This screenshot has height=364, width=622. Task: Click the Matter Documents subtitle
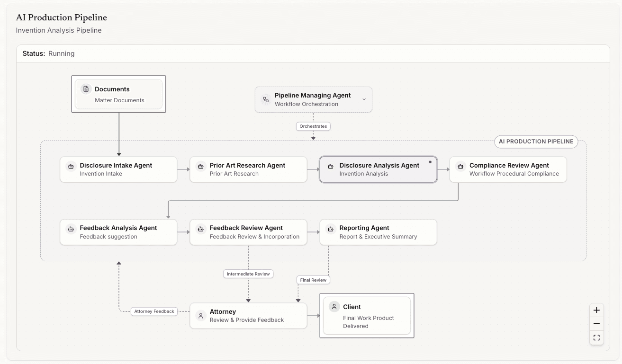(119, 100)
